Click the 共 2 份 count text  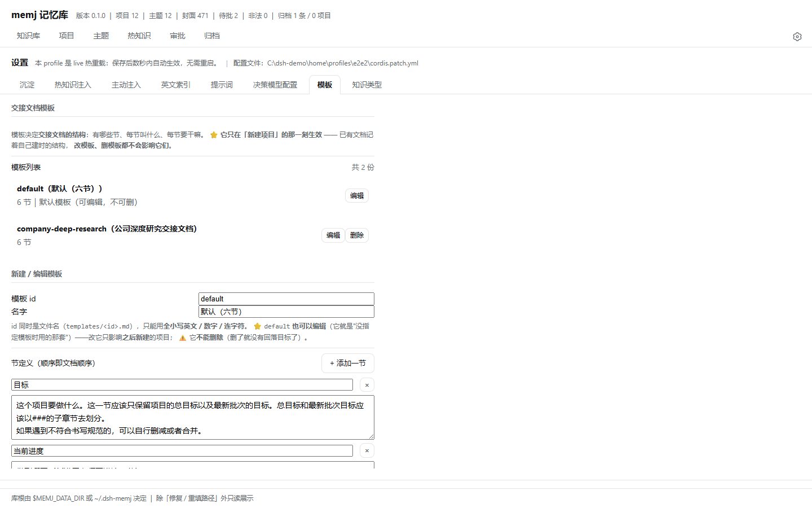[x=363, y=167]
